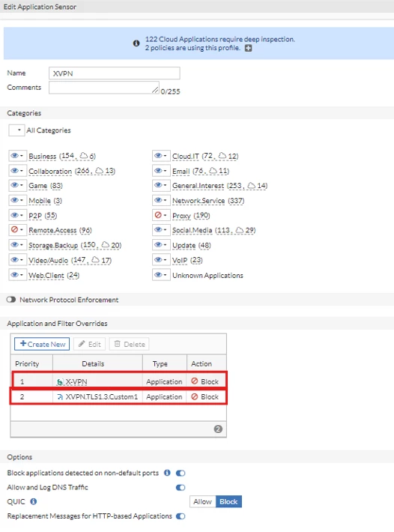394x532 pixels.
Task: Click the Comments text area
Action: click(104, 88)
